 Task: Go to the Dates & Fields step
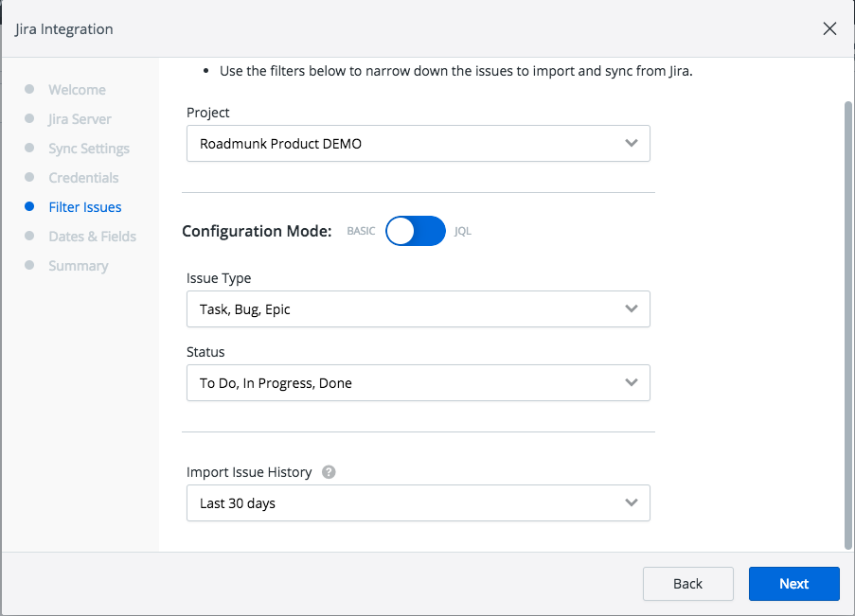point(92,237)
